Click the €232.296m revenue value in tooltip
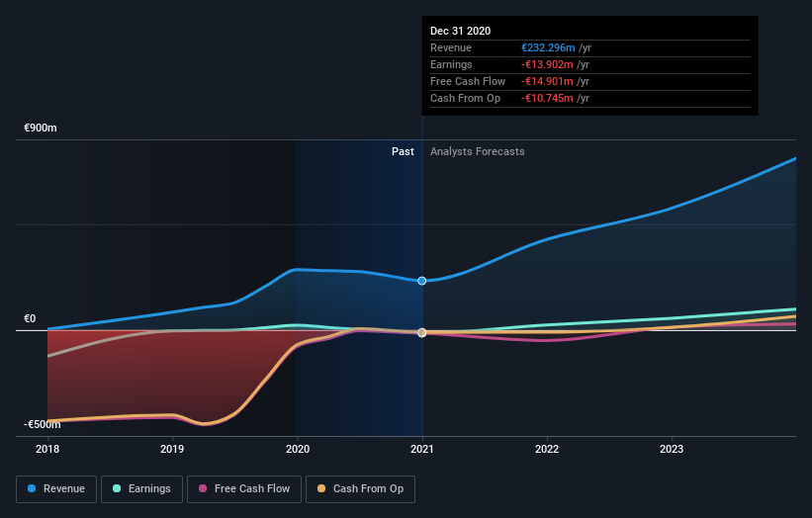The width and height of the screenshot is (812, 518). [x=548, y=47]
